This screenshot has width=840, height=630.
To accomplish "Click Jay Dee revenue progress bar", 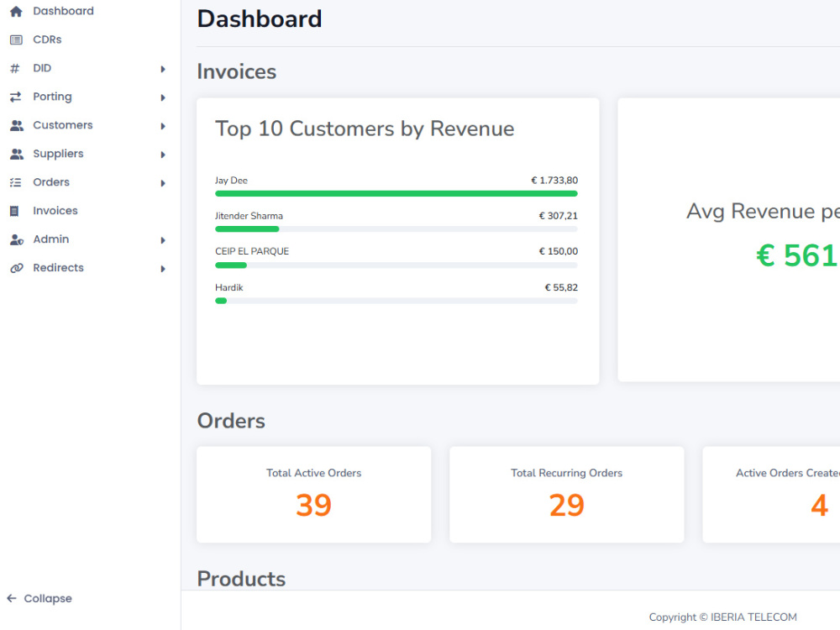I will tap(396, 194).
